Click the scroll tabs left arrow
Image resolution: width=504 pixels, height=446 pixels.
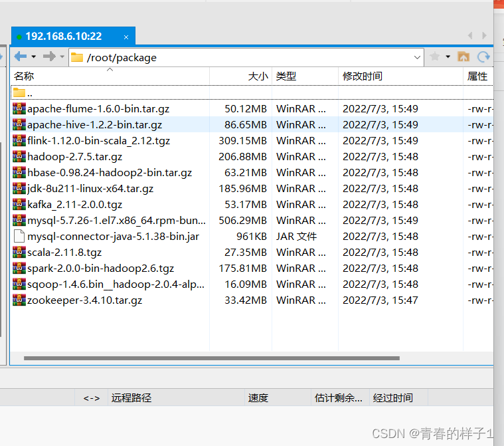tap(470, 35)
